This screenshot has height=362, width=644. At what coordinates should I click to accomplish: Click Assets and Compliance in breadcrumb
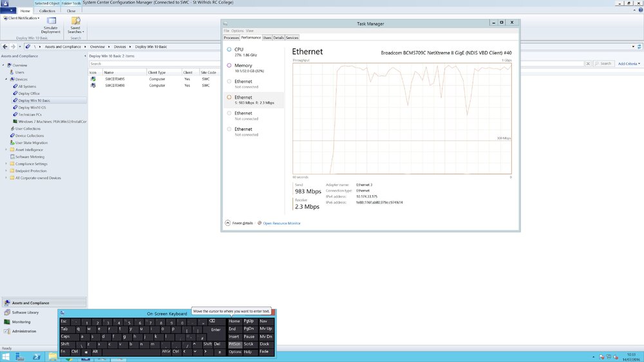63,47
